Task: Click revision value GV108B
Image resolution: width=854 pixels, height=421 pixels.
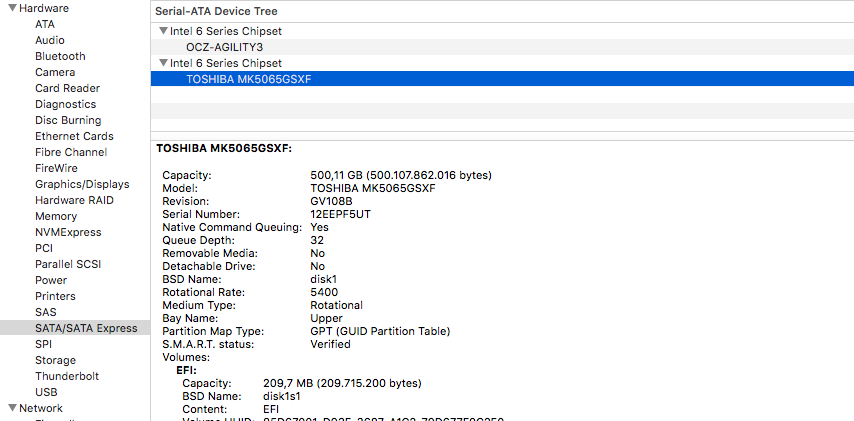Action: pyautogui.click(x=332, y=202)
